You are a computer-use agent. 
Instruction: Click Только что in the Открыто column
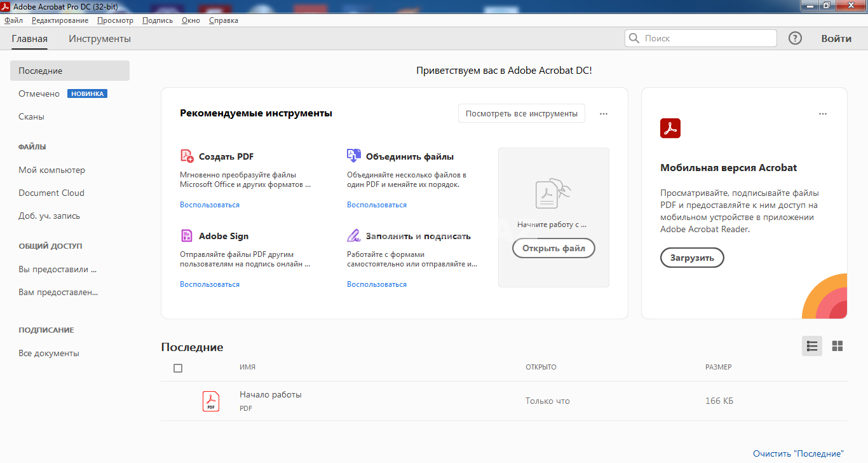click(548, 401)
